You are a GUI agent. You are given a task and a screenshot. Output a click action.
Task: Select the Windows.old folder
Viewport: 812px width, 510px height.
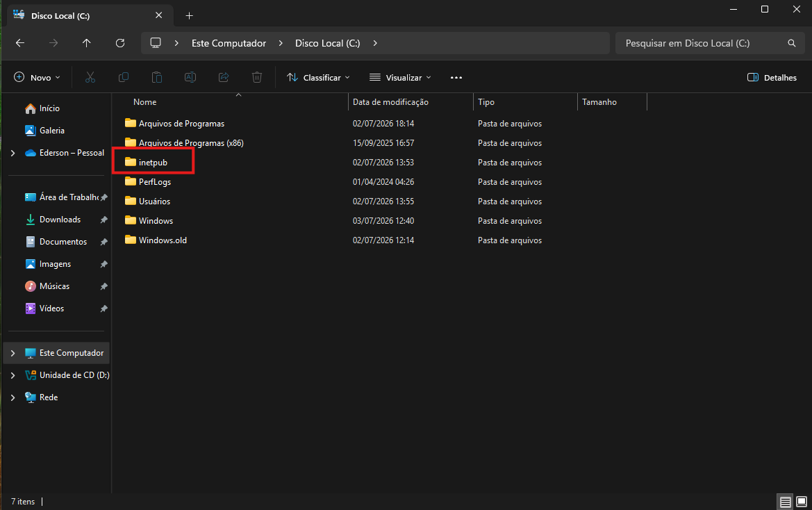pyautogui.click(x=163, y=240)
